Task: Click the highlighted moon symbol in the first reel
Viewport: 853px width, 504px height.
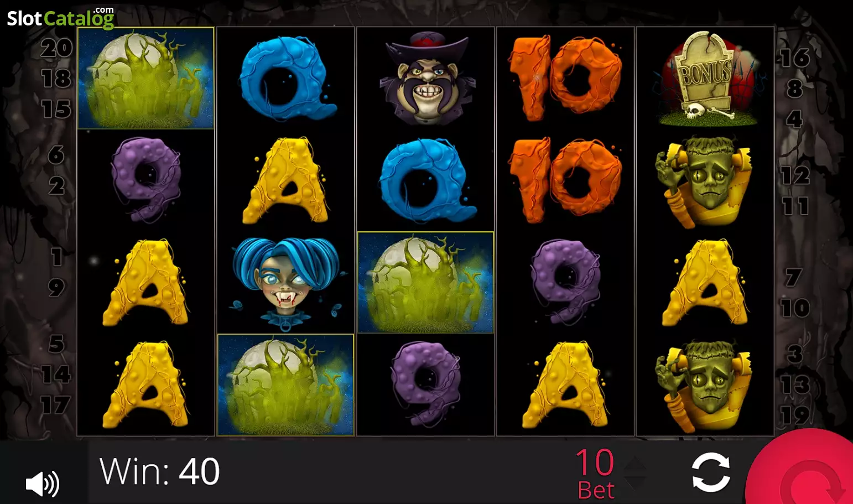Action: tap(146, 78)
